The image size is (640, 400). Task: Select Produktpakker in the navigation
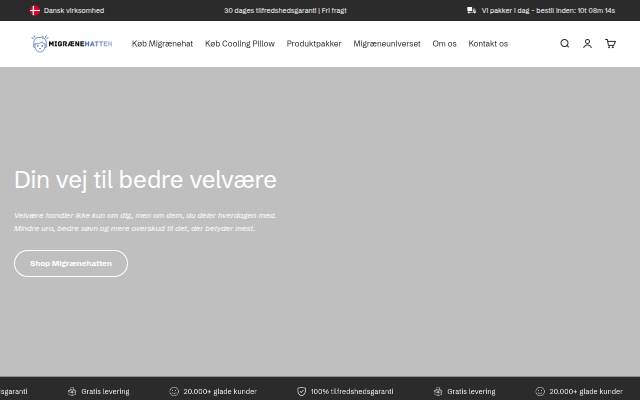tap(314, 44)
